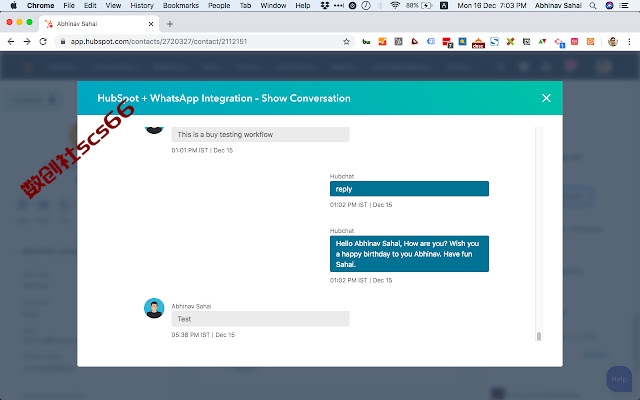Open the blue S extension icon
Screen dimensions: 640x400
pos(494,42)
